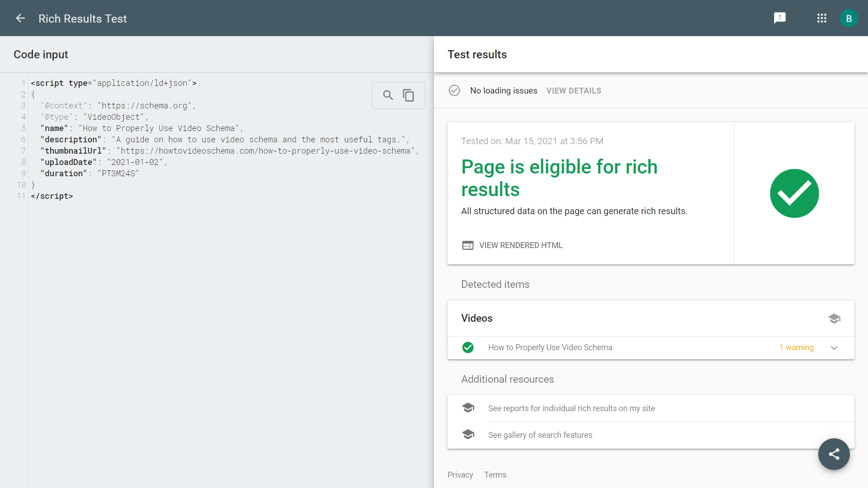
Task: Click the Videos learn more graduation icon
Action: point(834,319)
